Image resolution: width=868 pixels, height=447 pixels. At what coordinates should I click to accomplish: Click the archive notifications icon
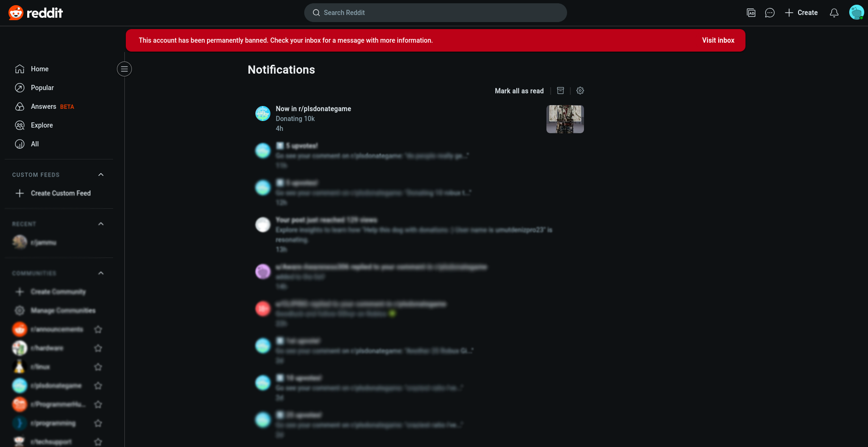pyautogui.click(x=561, y=91)
